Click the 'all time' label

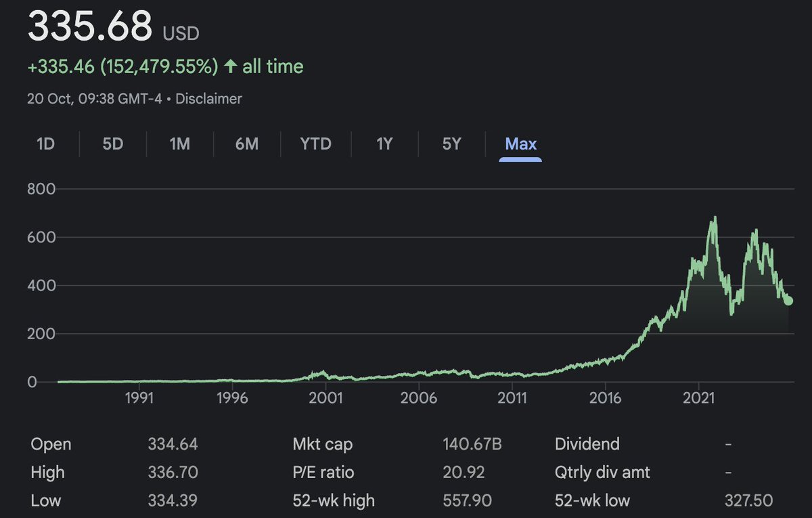pyautogui.click(x=273, y=66)
